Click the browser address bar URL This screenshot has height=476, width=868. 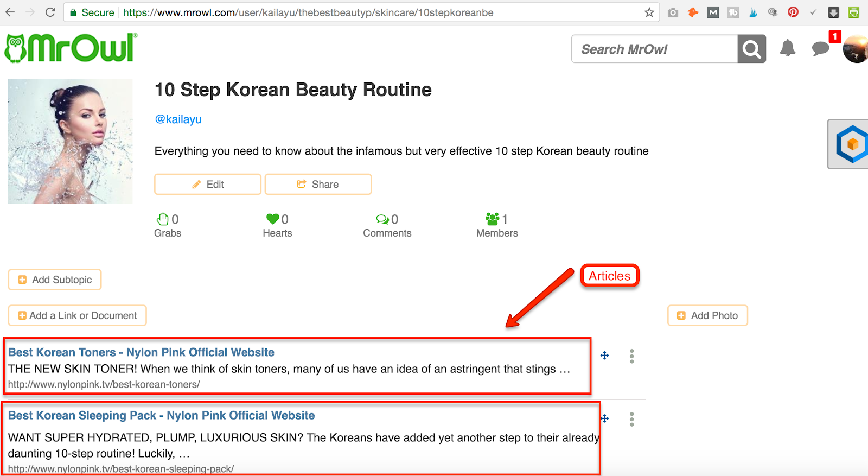[x=308, y=12]
